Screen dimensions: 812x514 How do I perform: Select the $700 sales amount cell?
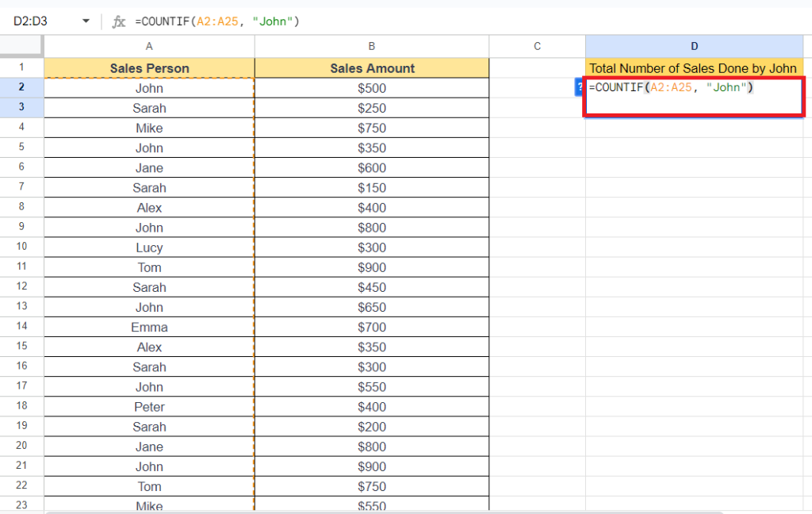tap(372, 327)
